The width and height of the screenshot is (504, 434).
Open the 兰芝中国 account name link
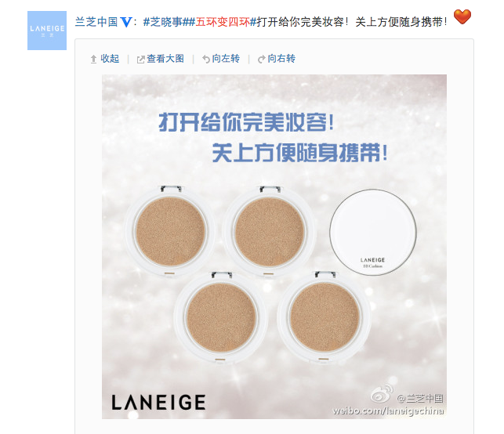[96, 22]
